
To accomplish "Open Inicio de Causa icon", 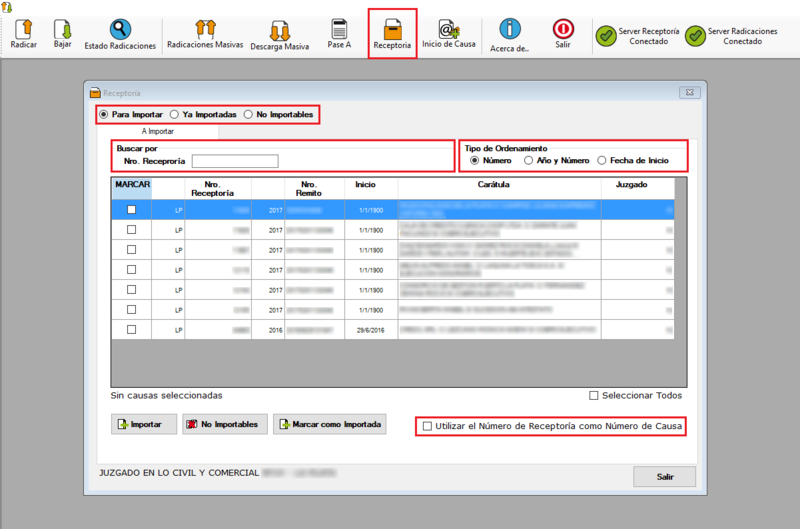I will 448,30.
